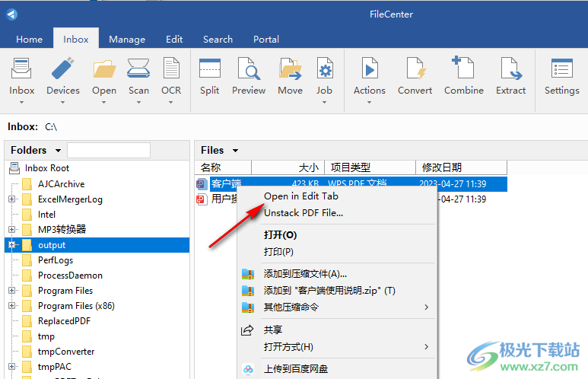The image size is (588, 379).
Task: Open the Devices USB icon
Action: (62, 68)
